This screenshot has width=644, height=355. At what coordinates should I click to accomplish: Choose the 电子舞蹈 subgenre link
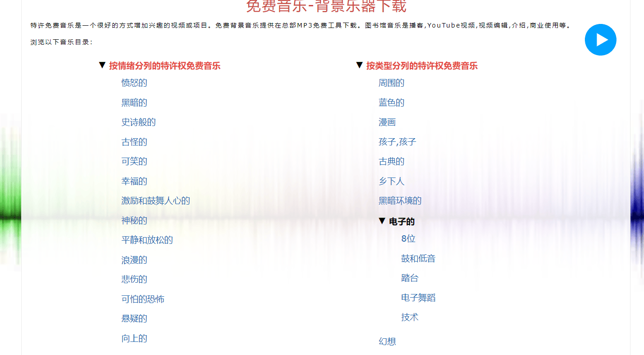point(418,298)
